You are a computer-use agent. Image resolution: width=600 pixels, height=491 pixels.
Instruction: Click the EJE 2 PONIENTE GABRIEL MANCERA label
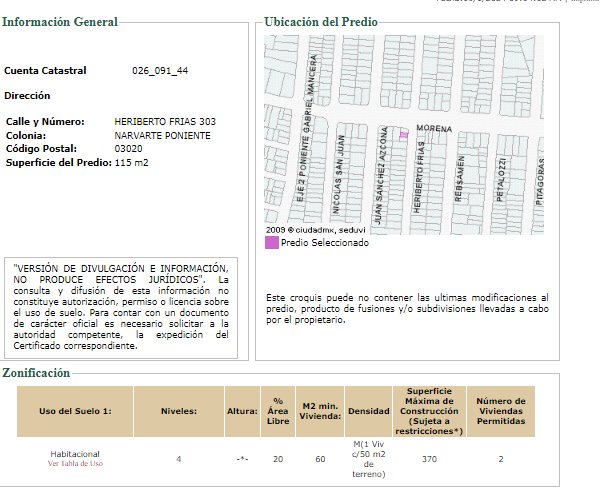coord(307,128)
